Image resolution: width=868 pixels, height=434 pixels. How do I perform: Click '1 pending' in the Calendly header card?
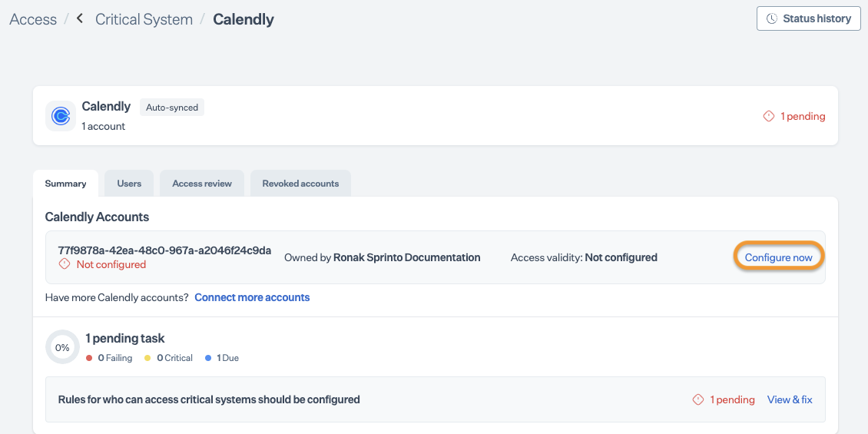click(x=803, y=116)
